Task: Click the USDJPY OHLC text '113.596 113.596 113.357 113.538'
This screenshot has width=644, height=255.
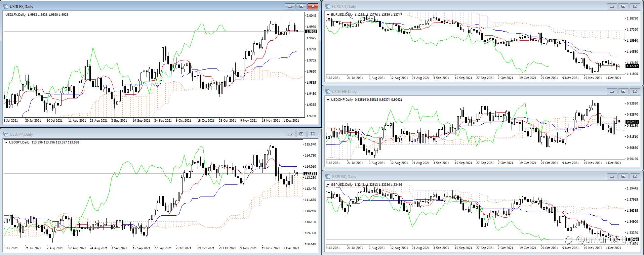Action: click(x=55, y=142)
